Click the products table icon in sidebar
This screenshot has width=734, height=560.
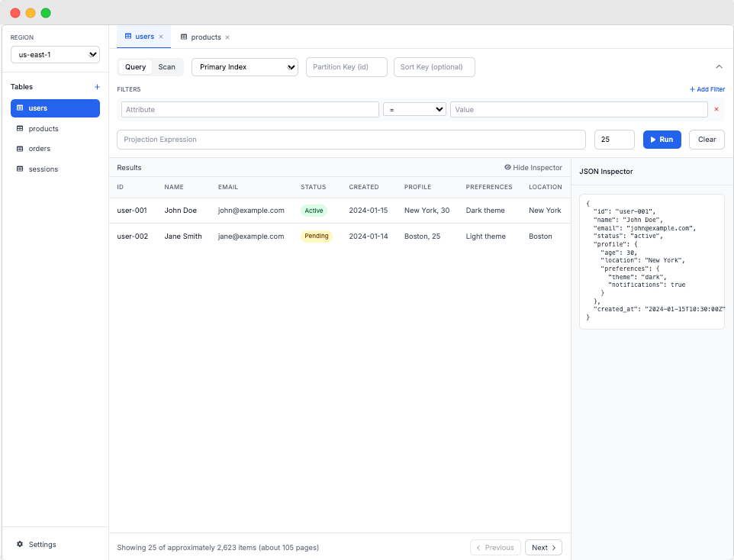coord(20,128)
